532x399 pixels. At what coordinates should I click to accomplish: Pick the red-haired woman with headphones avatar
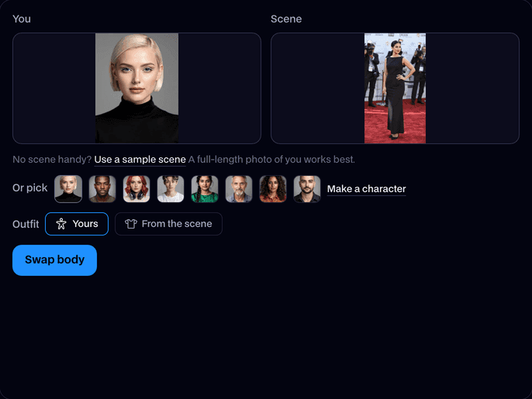click(x=136, y=189)
